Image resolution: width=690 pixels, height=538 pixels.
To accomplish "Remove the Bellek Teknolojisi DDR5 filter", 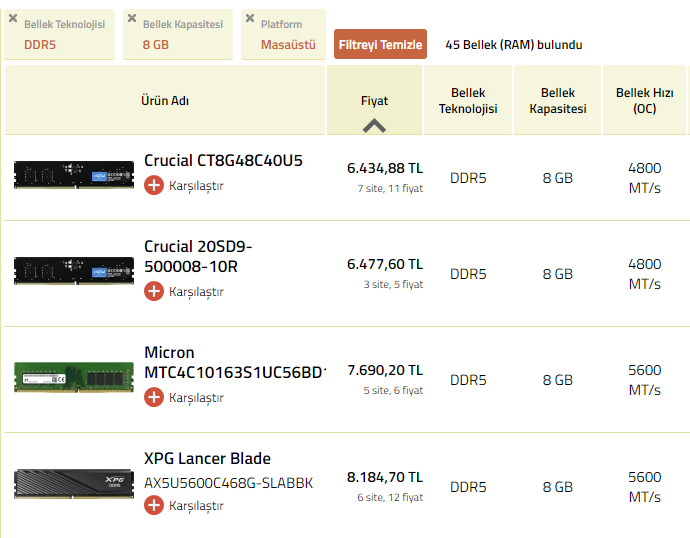I will (x=13, y=18).
